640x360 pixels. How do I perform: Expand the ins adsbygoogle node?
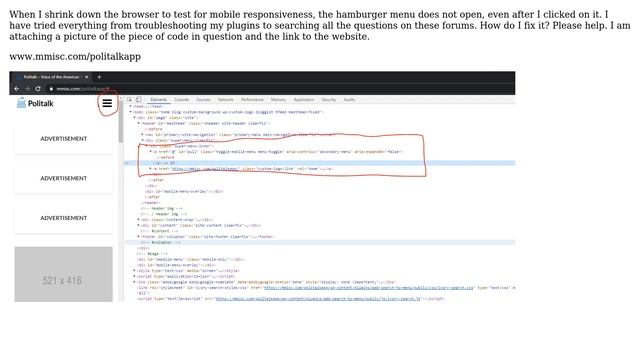(135, 282)
